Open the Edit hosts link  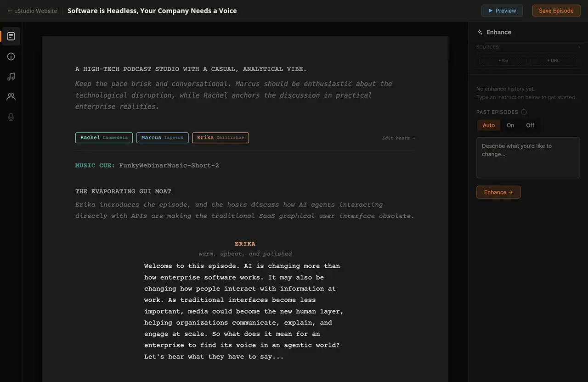tap(398, 138)
